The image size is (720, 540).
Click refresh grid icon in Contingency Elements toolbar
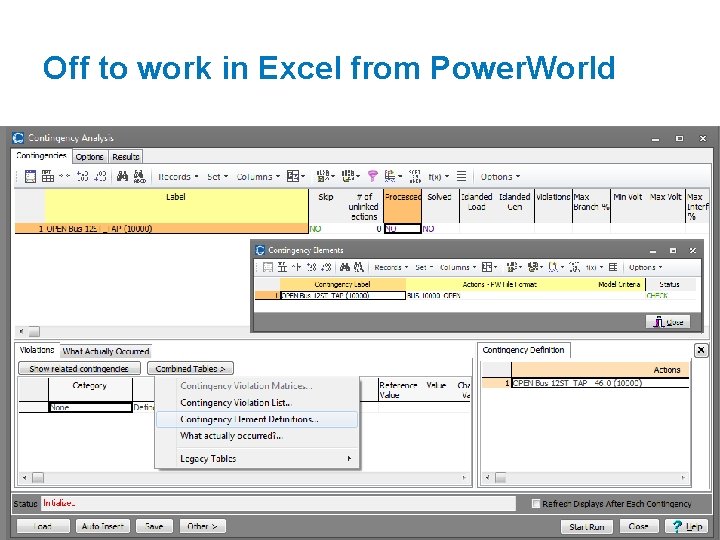(574, 267)
